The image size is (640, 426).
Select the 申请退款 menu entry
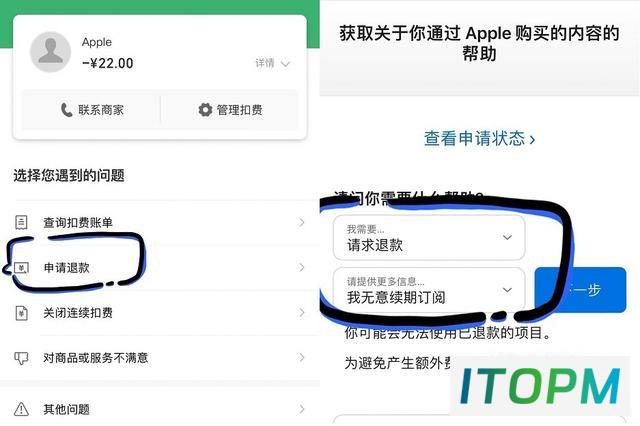point(160,268)
